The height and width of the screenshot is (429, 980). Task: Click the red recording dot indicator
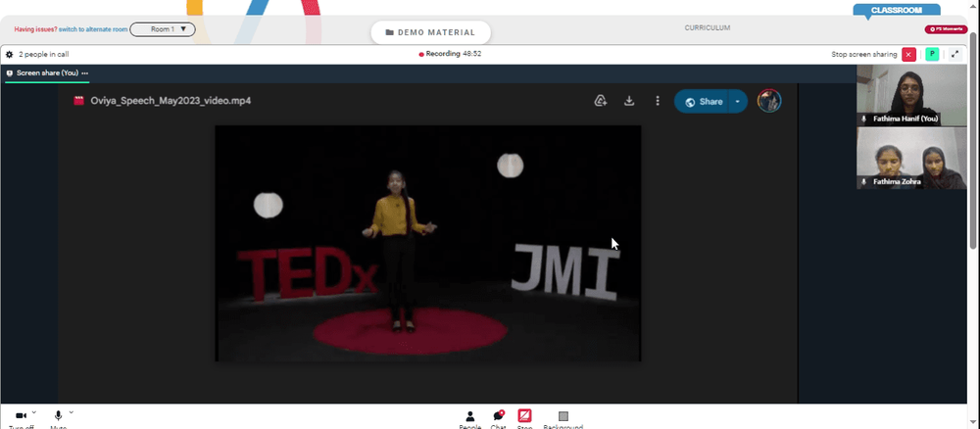tap(421, 54)
